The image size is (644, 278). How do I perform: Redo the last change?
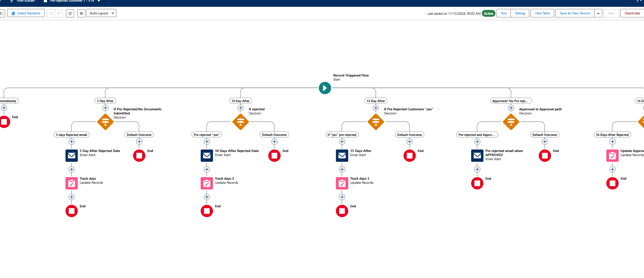click(x=59, y=13)
